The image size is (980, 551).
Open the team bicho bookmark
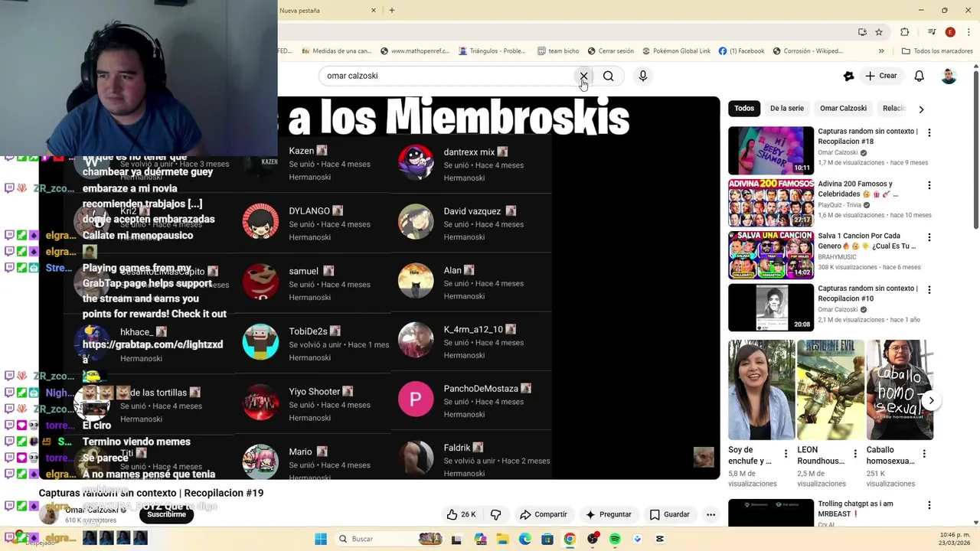click(558, 51)
